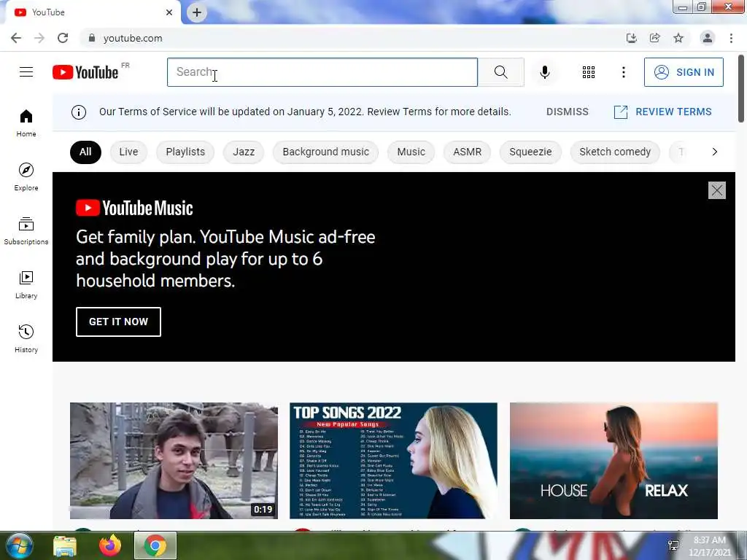
Task: Click install app icon in address bar
Action: coord(632,38)
